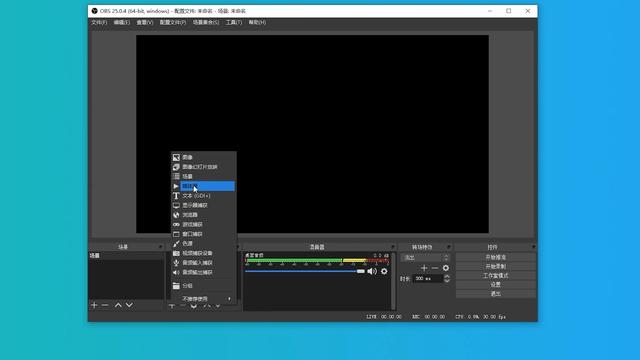The height and width of the screenshot is (360, 640).
Task: Select Game Capture (游戏捕获) source
Action: click(x=203, y=224)
